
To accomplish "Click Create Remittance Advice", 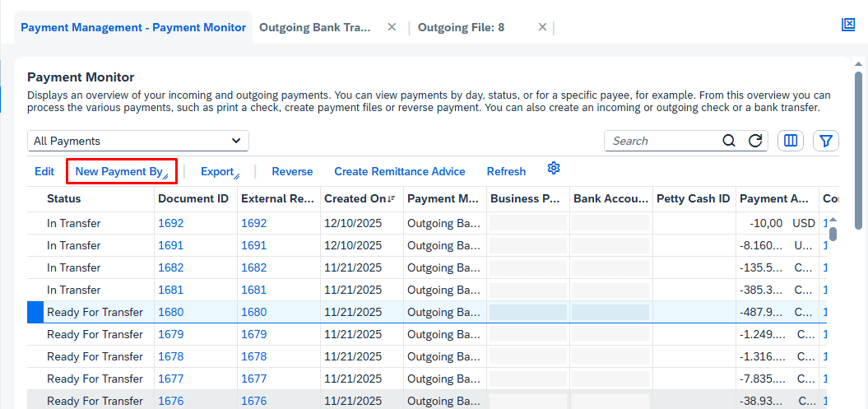I will (399, 171).
